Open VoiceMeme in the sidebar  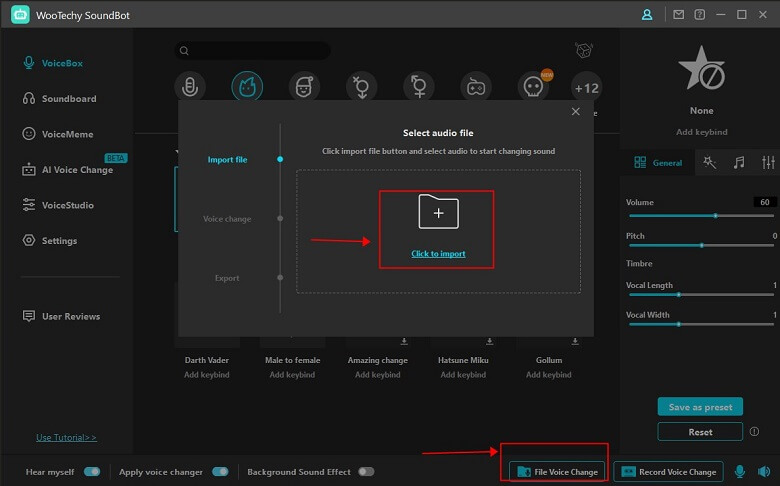point(58,134)
